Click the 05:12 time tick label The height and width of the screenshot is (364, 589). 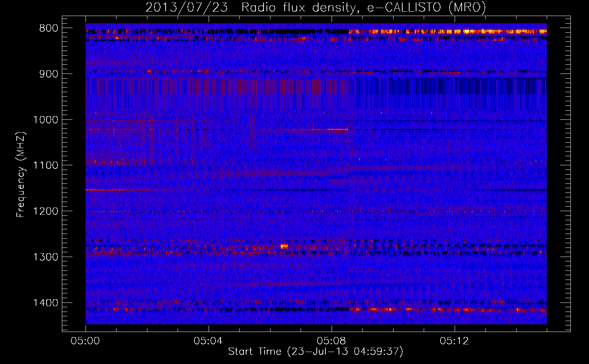[455, 341]
